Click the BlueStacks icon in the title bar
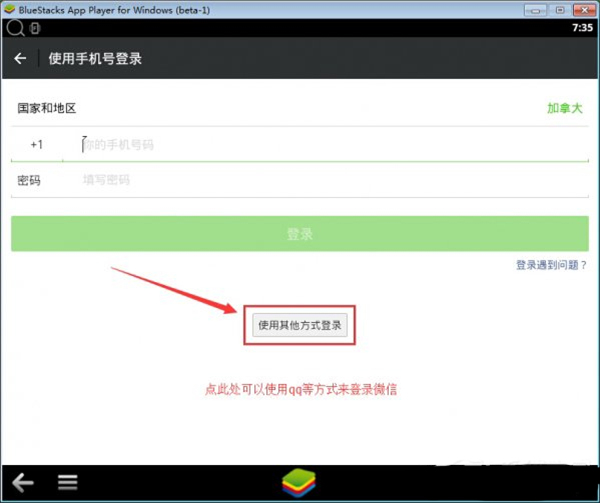Image resolution: width=600 pixels, height=503 pixels. coord(9,8)
